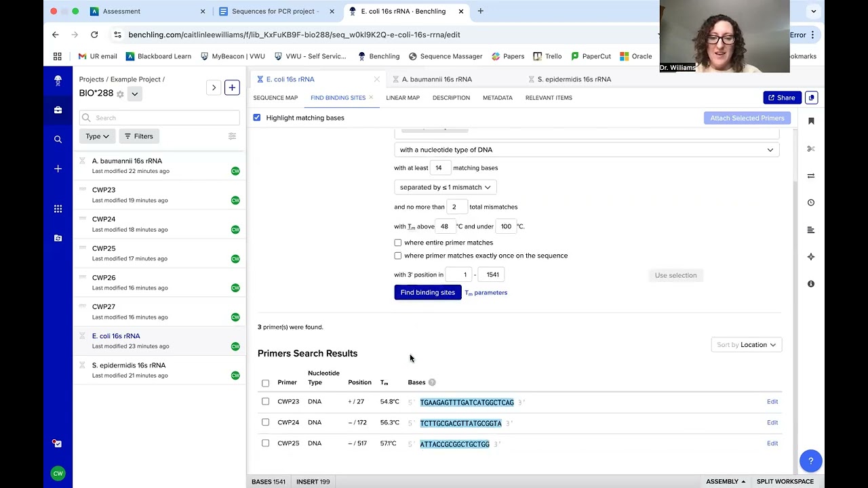Enable 'where primer matches exactly once' checkbox
This screenshot has height=488, width=868.
[x=398, y=256]
